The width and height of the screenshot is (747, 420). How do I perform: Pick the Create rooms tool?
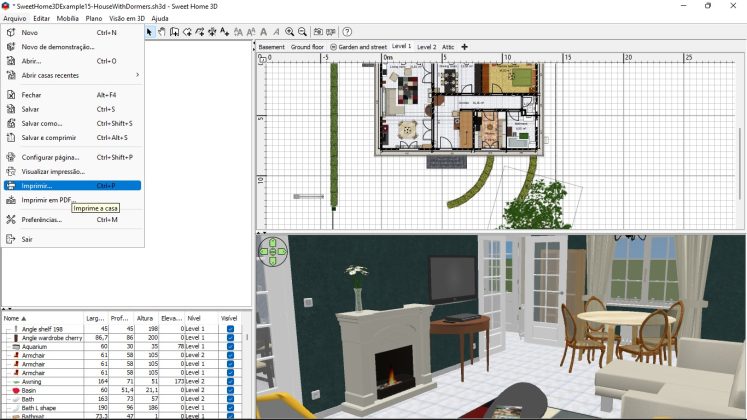click(187, 32)
